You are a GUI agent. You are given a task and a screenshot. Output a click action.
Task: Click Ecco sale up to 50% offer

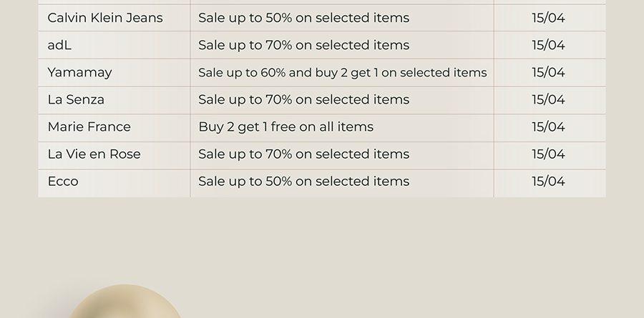[x=304, y=182]
